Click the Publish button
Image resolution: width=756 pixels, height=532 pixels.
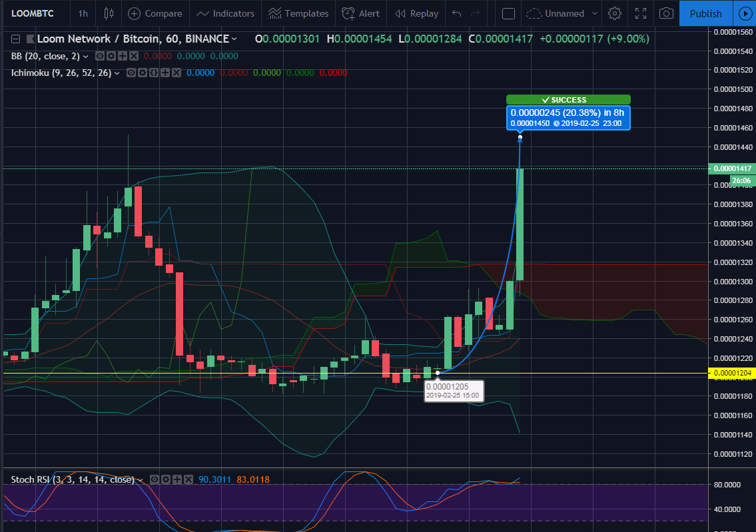click(x=705, y=13)
